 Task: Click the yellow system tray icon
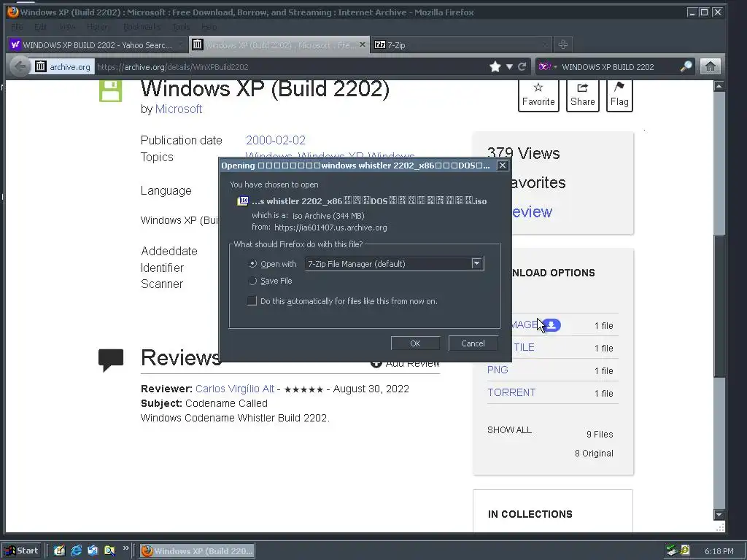[x=684, y=551]
